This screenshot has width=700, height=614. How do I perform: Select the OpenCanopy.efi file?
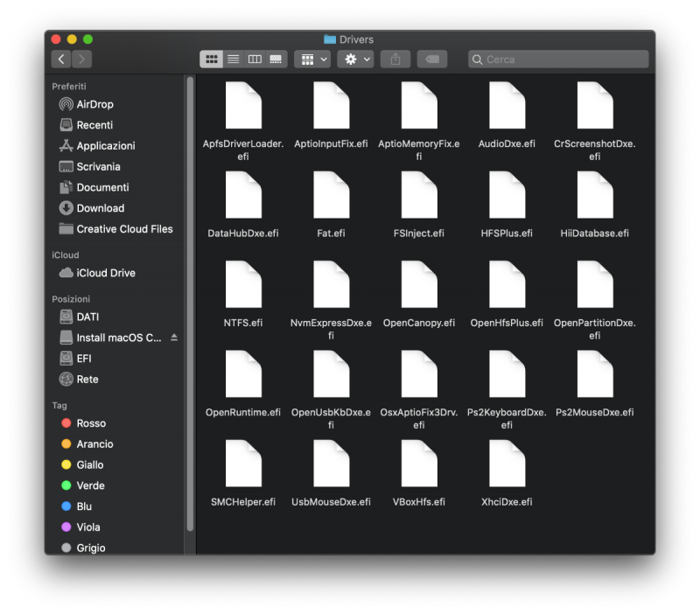coord(419,295)
